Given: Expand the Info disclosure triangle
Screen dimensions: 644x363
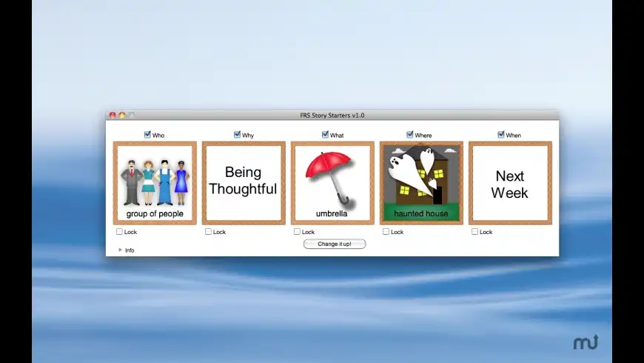Looking at the screenshot, I should [x=120, y=250].
